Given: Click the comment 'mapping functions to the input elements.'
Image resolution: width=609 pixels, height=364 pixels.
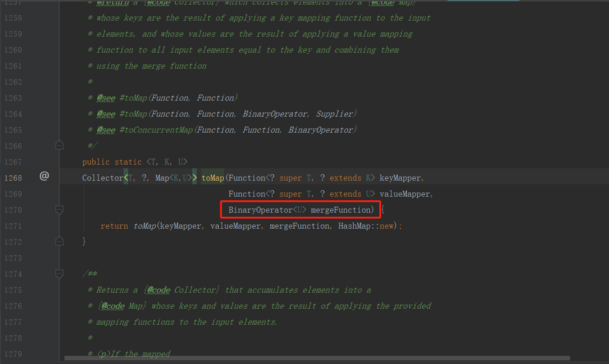Looking at the screenshot, I should pyautogui.click(x=187, y=322).
